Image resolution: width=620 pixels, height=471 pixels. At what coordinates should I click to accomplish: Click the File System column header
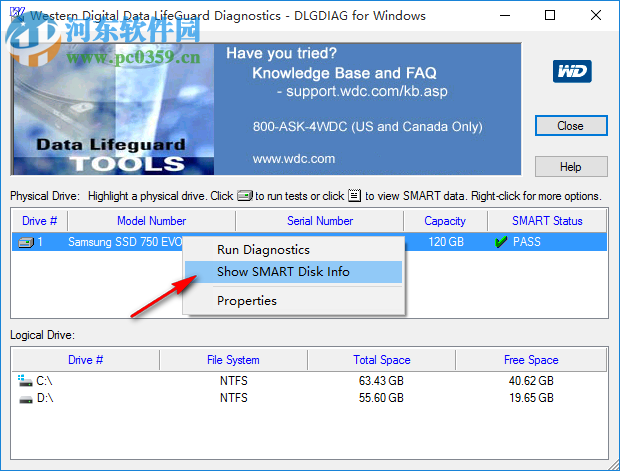[x=233, y=360]
